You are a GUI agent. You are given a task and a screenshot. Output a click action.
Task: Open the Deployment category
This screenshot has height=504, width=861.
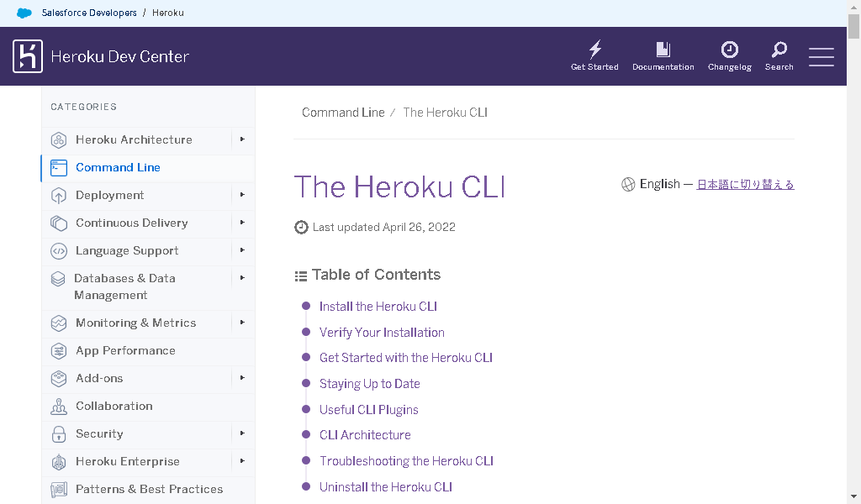(110, 195)
